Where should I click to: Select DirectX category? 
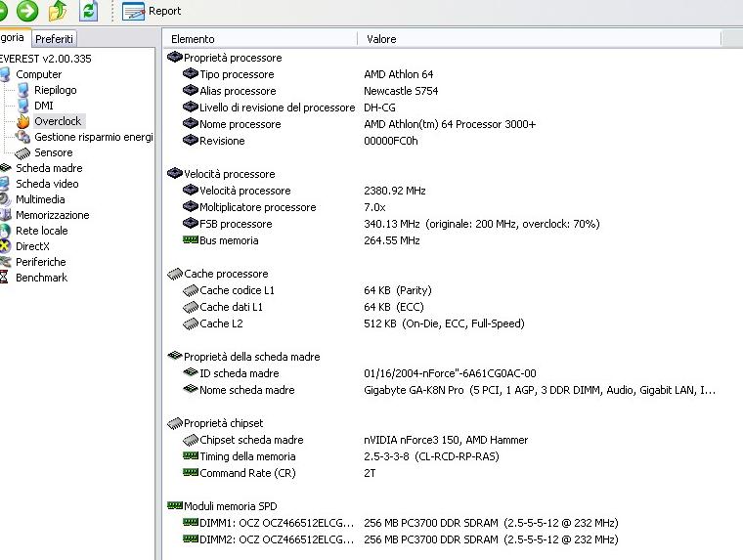point(32,246)
